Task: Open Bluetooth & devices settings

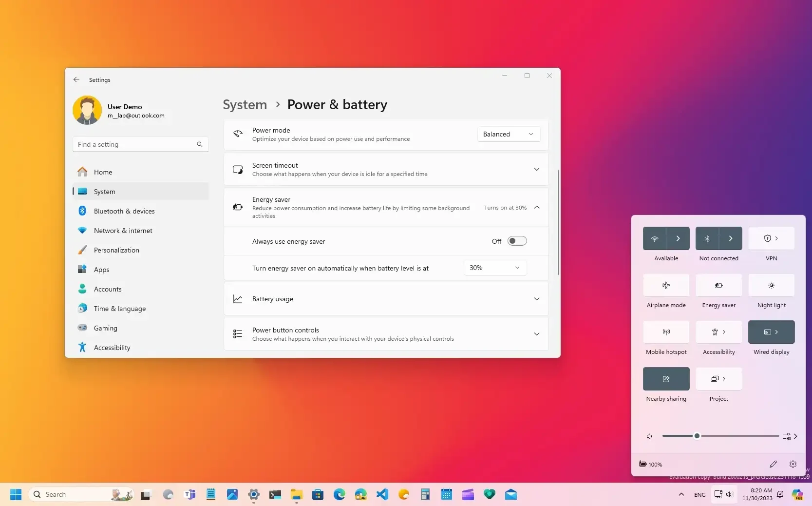Action: tap(141, 211)
